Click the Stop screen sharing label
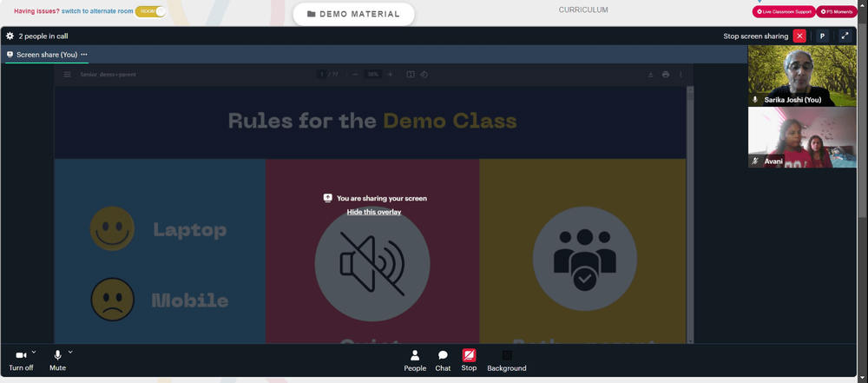Image resolution: width=868 pixels, height=383 pixels. click(x=756, y=36)
